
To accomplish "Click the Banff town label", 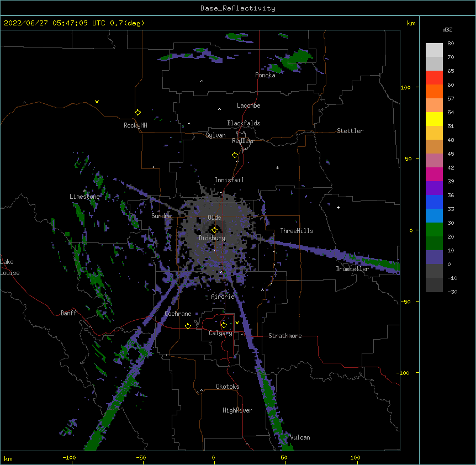I will pos(68,313).
